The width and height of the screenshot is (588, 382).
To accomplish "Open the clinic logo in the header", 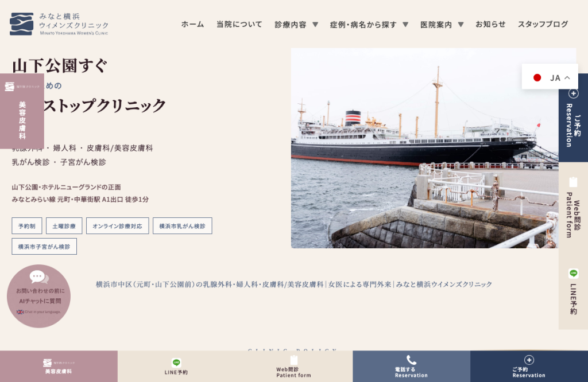I will coord(59,24).
